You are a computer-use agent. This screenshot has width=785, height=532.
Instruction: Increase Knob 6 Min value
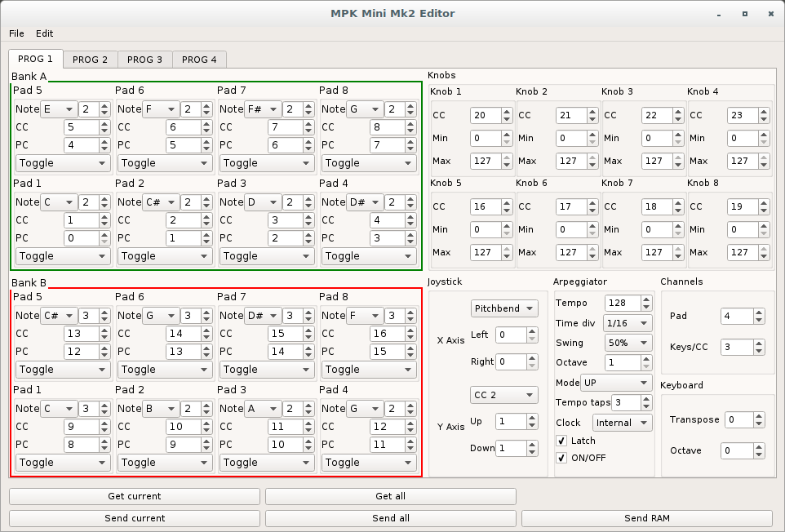click(592, 226)
